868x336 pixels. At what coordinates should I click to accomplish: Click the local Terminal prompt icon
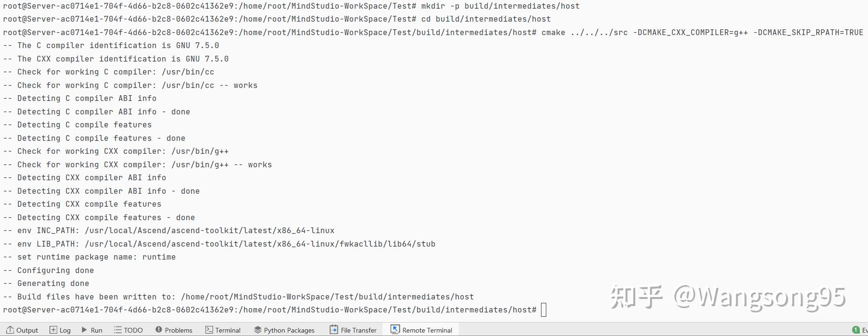(x=209, y=330)
